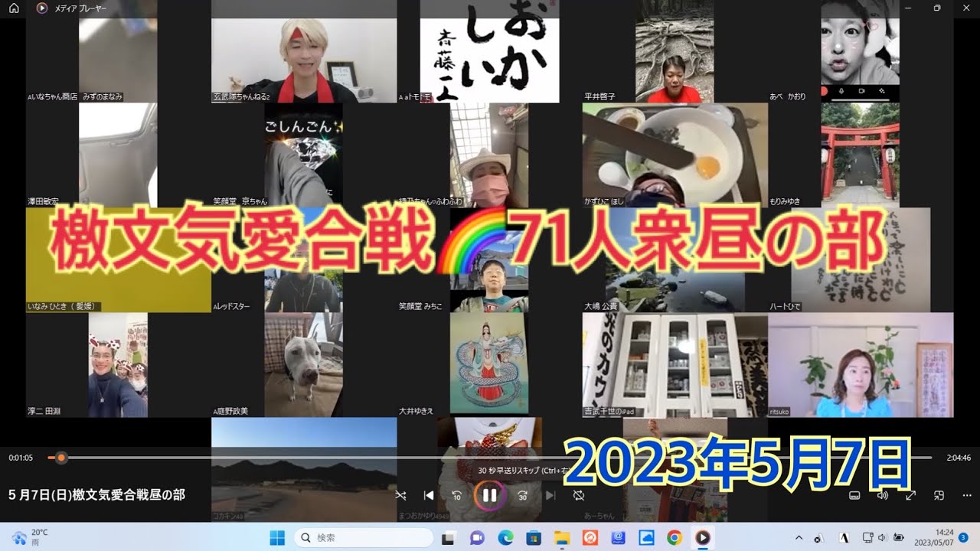Screen dimensions: 980x551
Task: Open the @menu app in the taskbar
Action: pyautogui.click(x=619, y=537)
